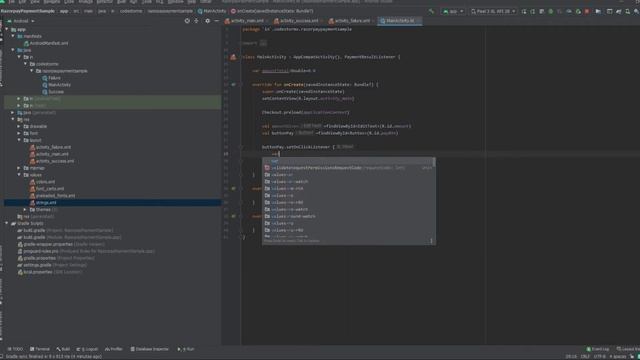This screenshot has height=360, width=640.
Task: Click the red Stop button in toolbar
Action: (587, 11)
